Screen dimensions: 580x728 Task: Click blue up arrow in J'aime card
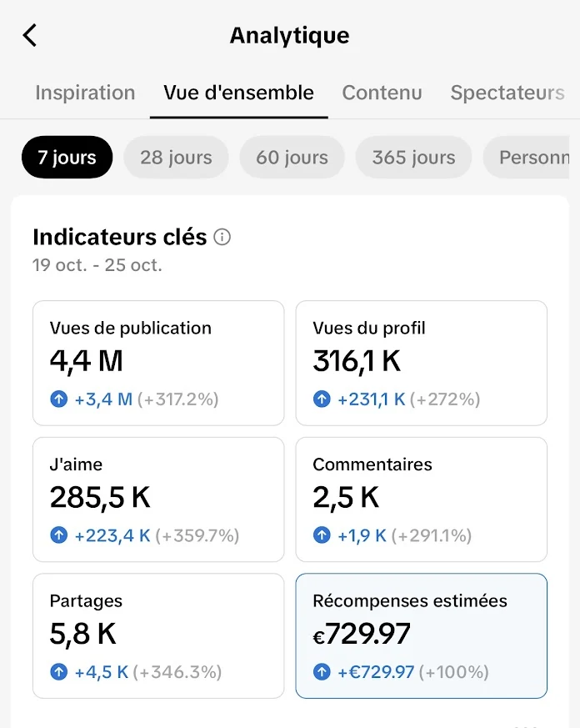click(59, 535)
